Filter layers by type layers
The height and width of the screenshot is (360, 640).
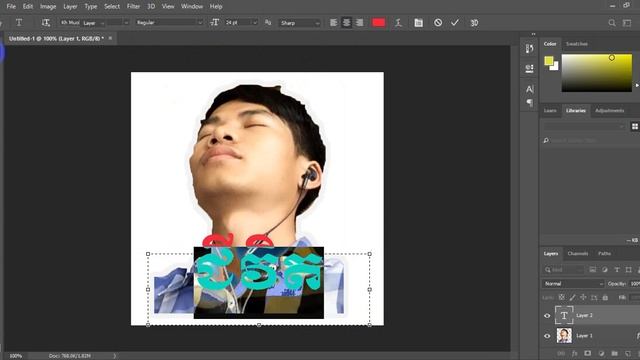tap(617, 270)
